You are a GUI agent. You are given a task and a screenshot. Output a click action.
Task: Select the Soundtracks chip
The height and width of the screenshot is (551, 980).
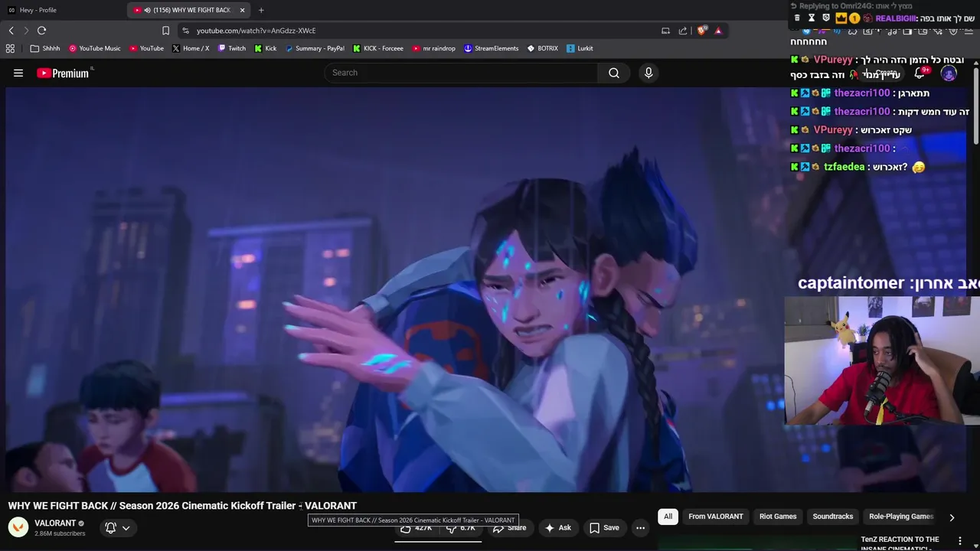(x=833, y=517)
